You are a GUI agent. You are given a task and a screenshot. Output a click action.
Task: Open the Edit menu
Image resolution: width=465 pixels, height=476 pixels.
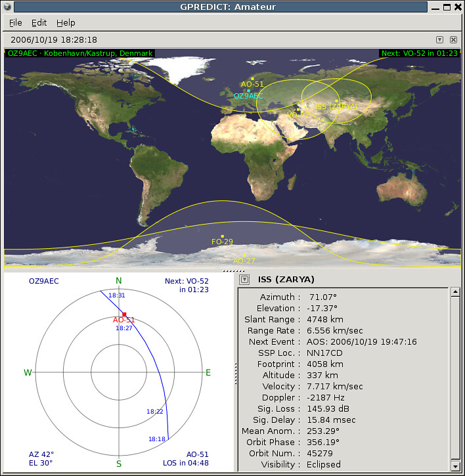coord(39,23)
